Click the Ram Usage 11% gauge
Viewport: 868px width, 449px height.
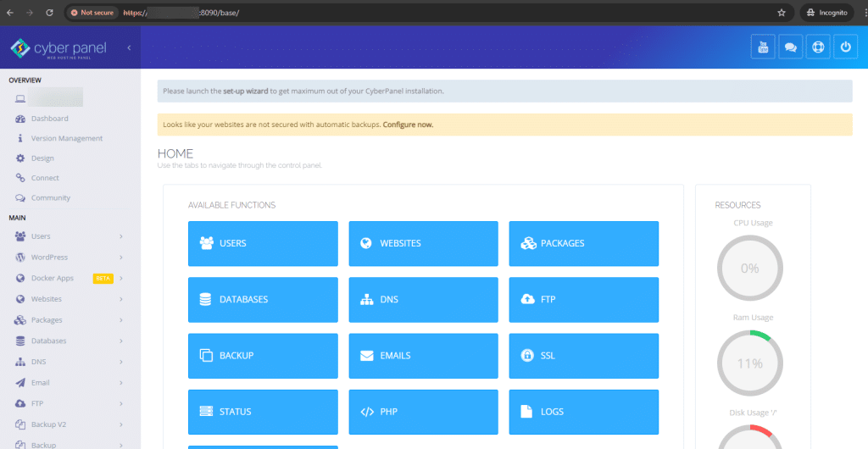coord(749,363)
